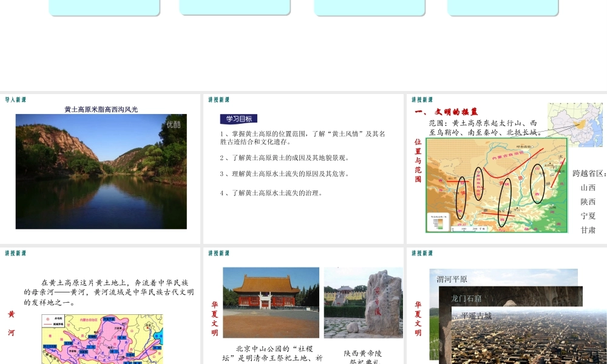Select the slide with 渭河平原 and 平遥古城

coord(507,306)
